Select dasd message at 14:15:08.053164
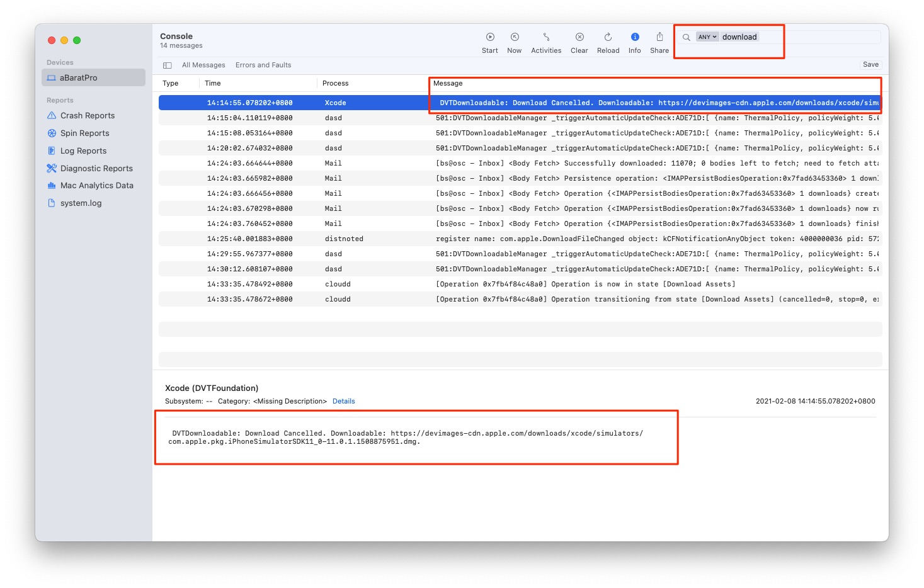This screenshot has width=924, height=588. 520,133
